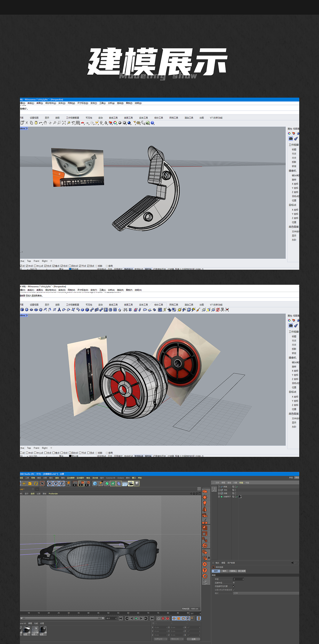Open 运动图形 menu in Cinema 4D
Viewport: 319px width, 644px height.
tap(80, 478)
